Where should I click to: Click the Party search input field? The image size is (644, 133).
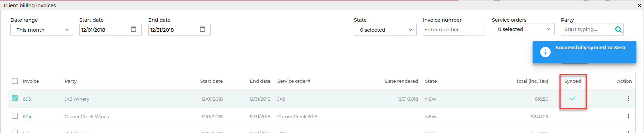[x=588, y=29]
